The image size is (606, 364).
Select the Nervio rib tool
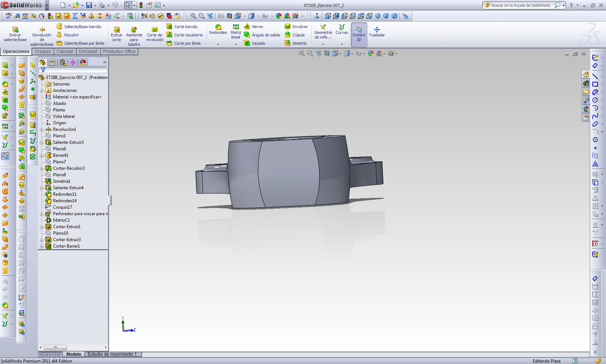pos(254,27)
